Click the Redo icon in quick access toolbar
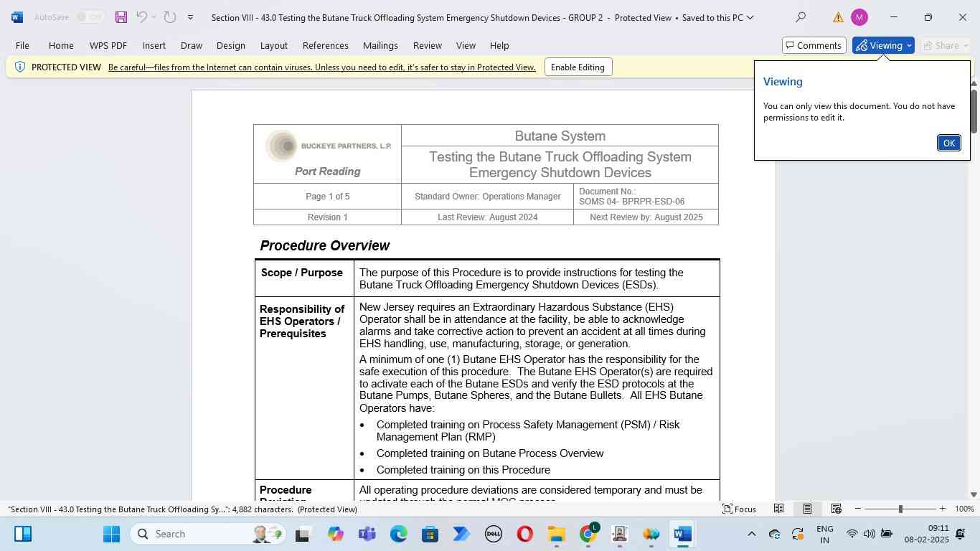 [170, 17]
